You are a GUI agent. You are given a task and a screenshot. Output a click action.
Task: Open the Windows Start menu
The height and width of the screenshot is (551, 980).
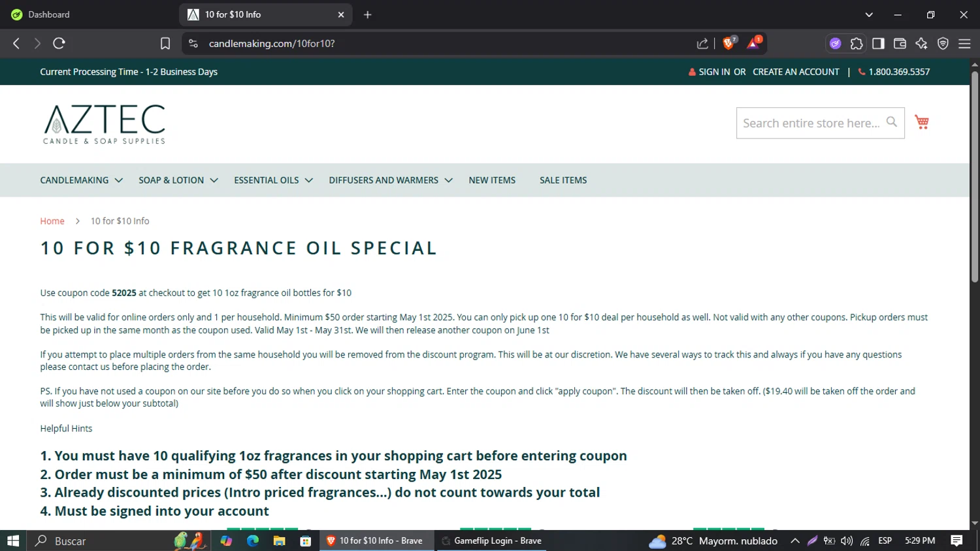13,541
